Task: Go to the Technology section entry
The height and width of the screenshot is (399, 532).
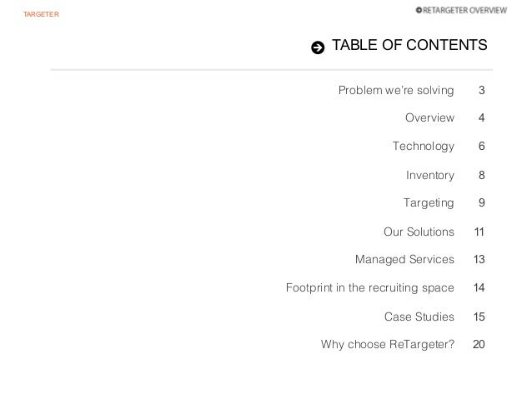Action: point(424,146)
